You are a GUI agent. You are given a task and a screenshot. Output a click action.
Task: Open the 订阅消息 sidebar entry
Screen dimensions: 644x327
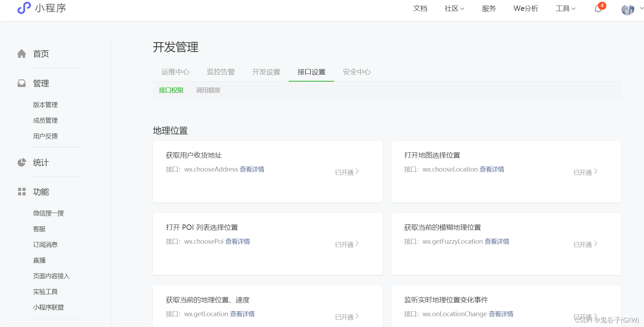tap(45, 244)
